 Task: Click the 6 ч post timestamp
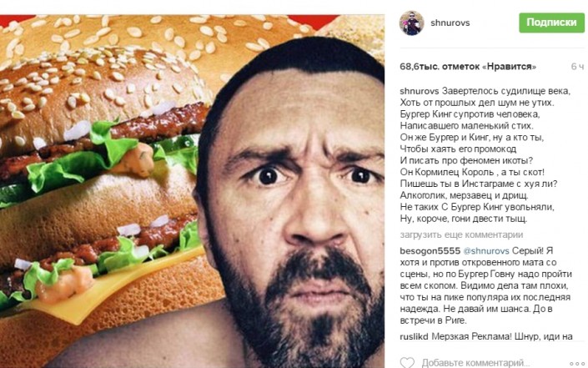coord(577,67)
